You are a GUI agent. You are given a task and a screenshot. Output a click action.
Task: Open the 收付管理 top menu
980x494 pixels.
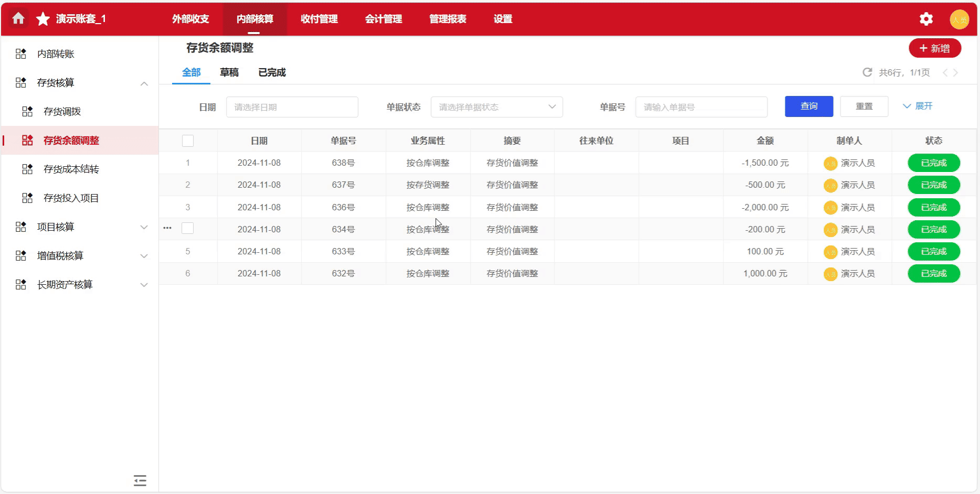pyautogui.click(x=319, y=19)
